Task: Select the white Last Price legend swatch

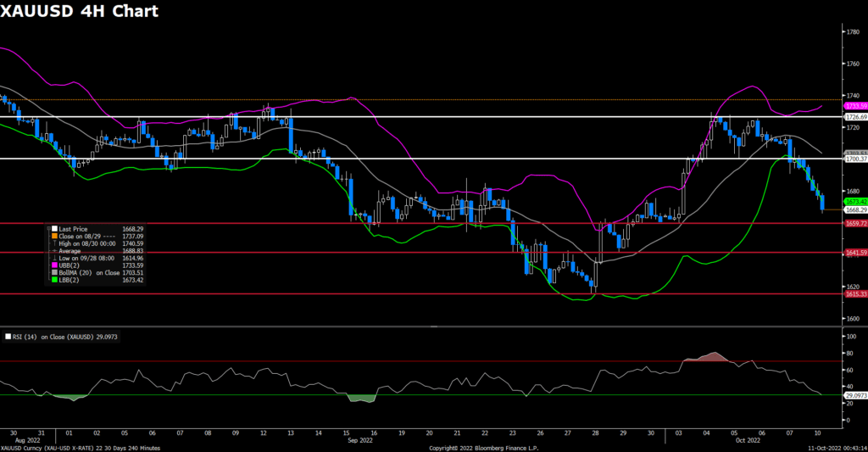Action: [x=54, y=229]
